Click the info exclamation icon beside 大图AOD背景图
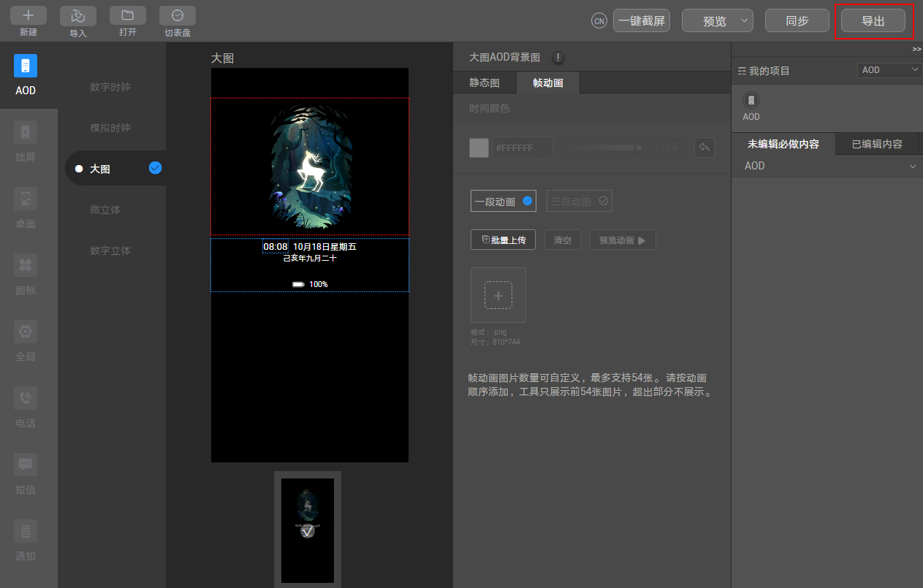The width and height of the screenshot is (923, 588). (x=558, y=57)
